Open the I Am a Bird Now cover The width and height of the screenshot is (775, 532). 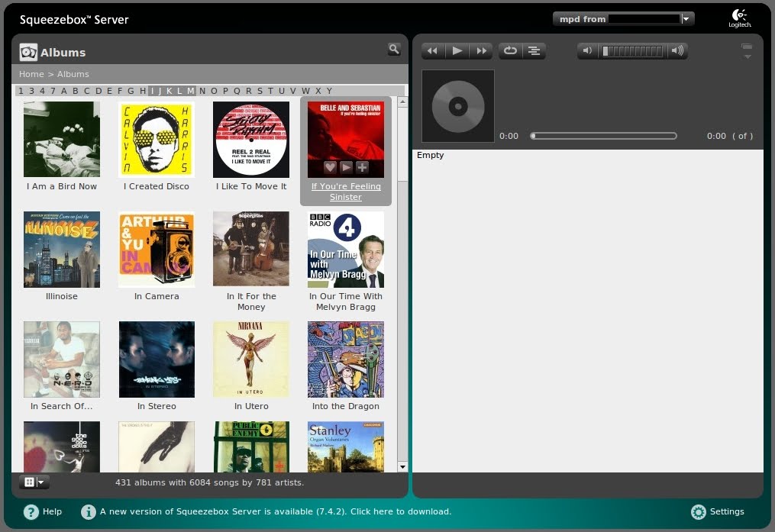(62, 140)
